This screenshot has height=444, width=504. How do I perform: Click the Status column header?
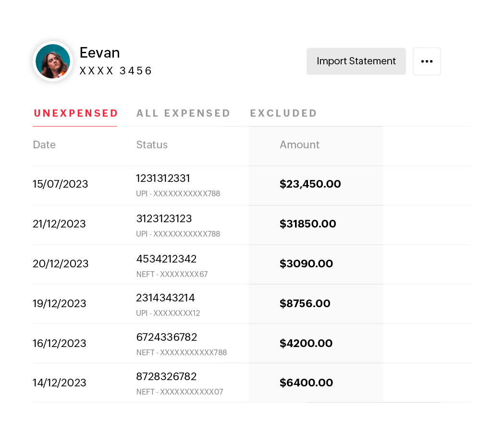click(152, 144)
